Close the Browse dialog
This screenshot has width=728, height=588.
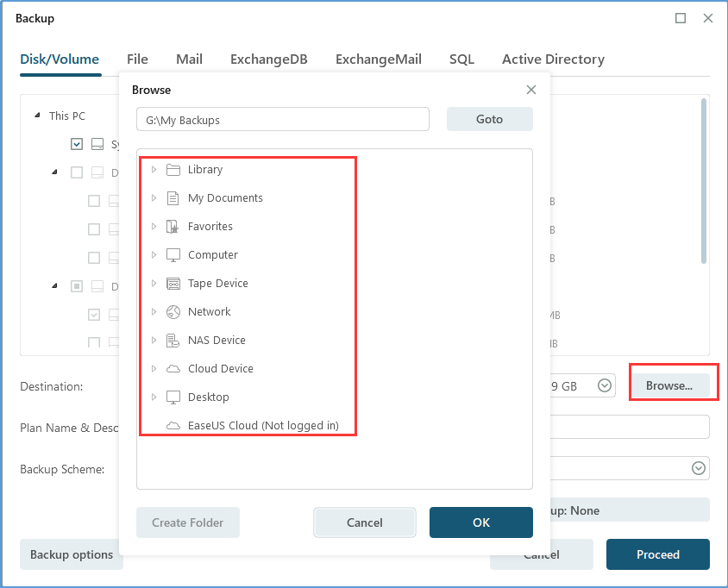coord(531,90)
